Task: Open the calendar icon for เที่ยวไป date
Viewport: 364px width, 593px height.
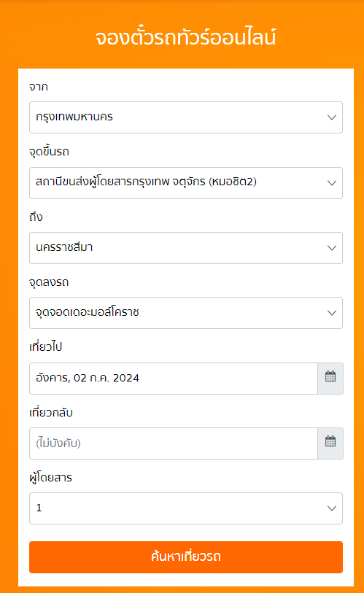Action: (330, 378)
